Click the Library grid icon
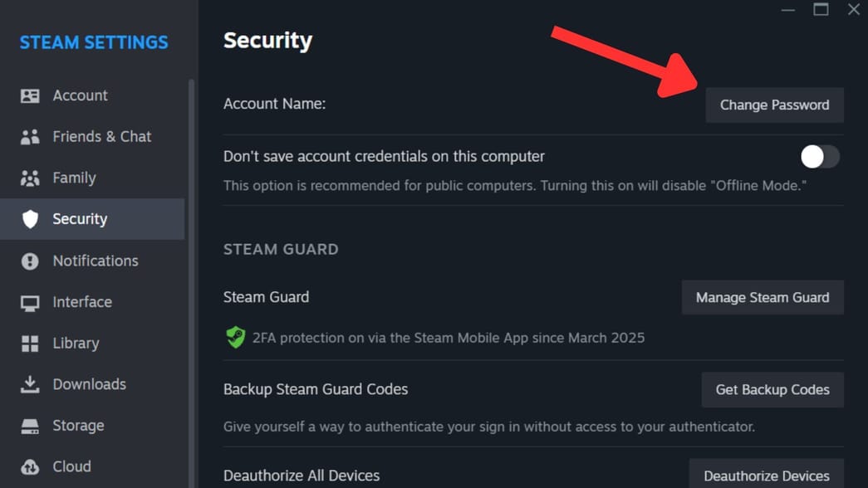Screen dimensions: 868x488 pyautogui.click(x=30, y=343)
